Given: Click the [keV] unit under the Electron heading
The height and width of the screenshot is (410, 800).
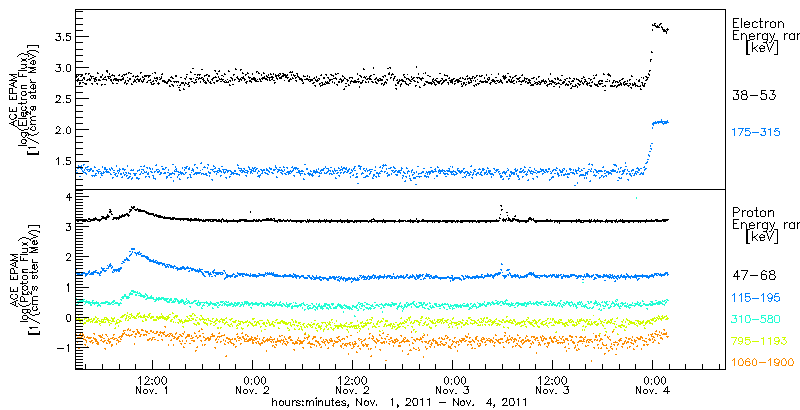Looking at the screenshot, I should coord(761,49).
